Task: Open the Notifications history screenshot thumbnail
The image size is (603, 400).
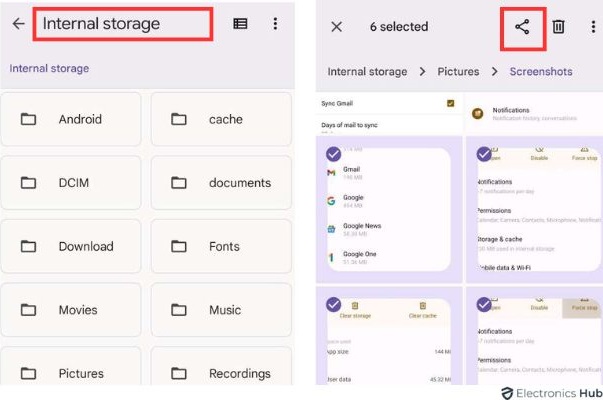Action: click(535, 113)
